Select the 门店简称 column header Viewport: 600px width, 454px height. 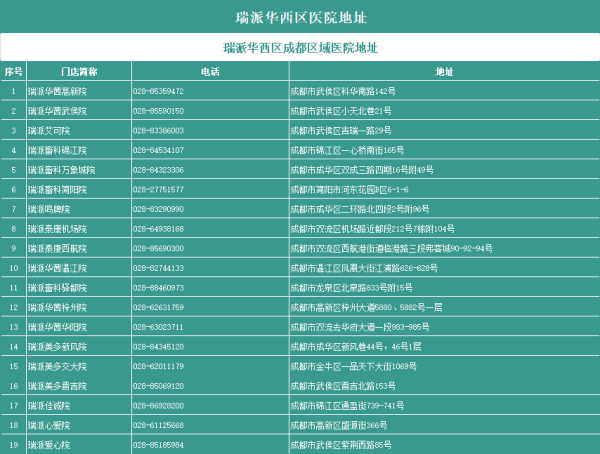pyautogui.click(x=79, y=72)
